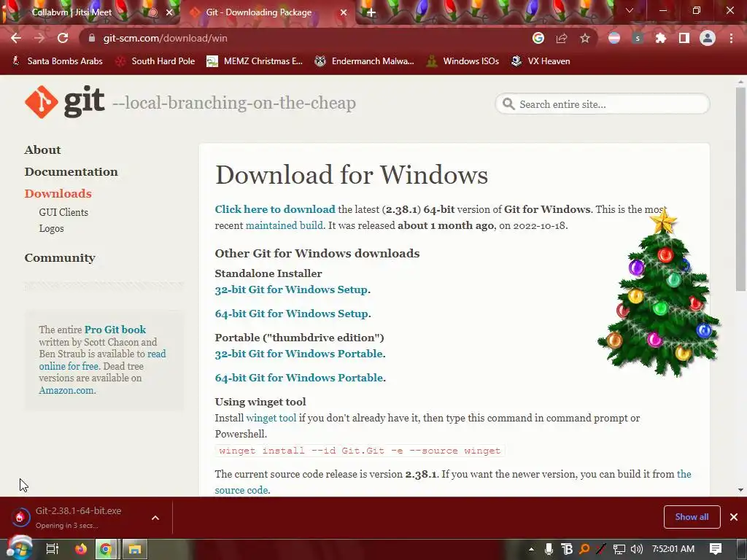Open the VX Heaven bookmark

click(x=541, y=61)
